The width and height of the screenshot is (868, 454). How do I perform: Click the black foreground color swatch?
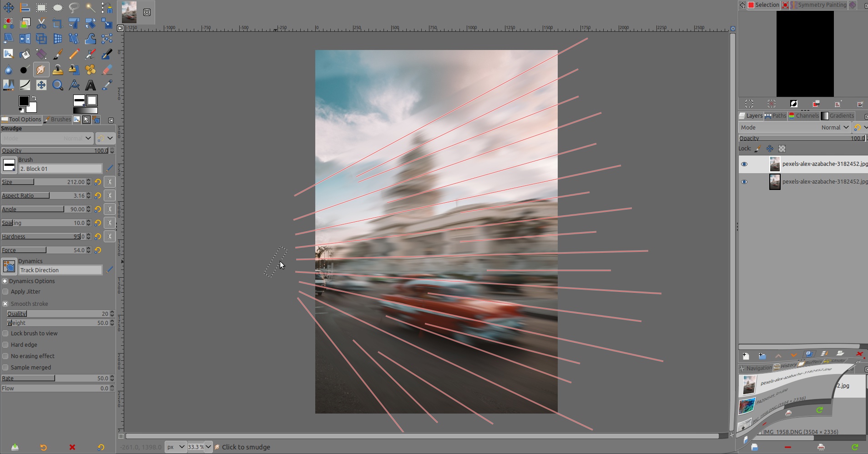pyautogui.click(x=24, y=101)
